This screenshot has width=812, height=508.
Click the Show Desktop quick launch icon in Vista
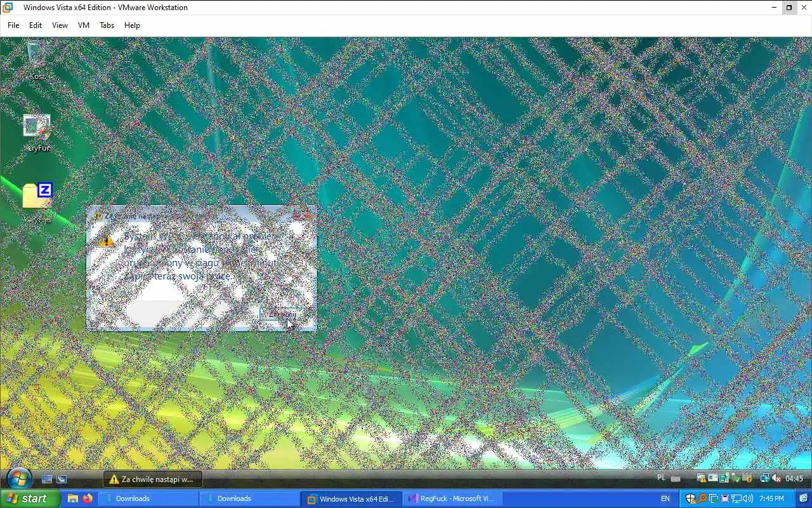tap(47, 479)
